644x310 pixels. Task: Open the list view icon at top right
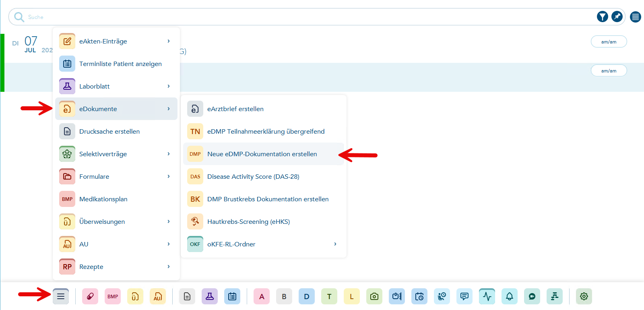coord(636,17)
